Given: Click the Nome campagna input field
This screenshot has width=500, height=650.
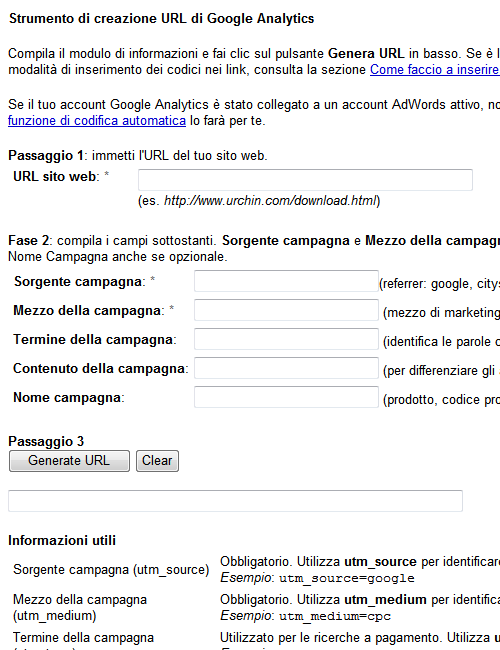Looking at the screenshot, I should click(x=286, y=397).
